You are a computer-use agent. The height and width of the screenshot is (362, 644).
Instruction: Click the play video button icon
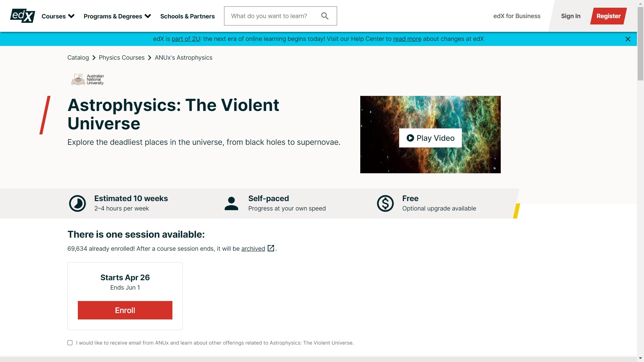coord(411,138)
